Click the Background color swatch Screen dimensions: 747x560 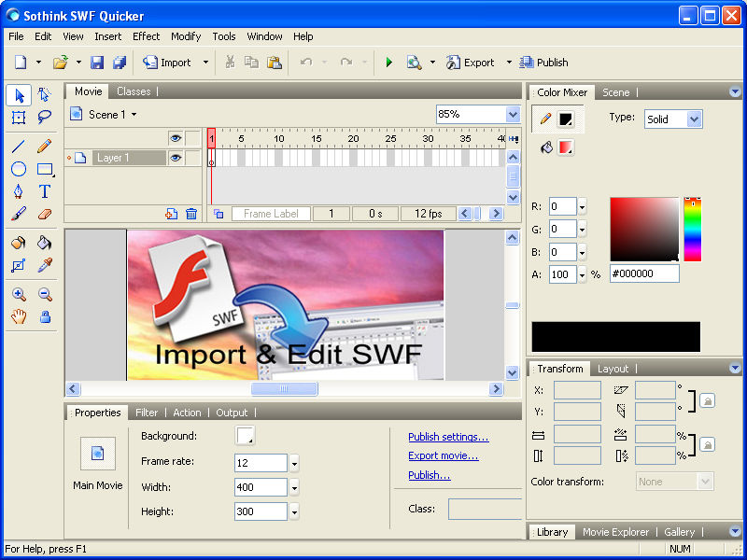click(246, 436)
